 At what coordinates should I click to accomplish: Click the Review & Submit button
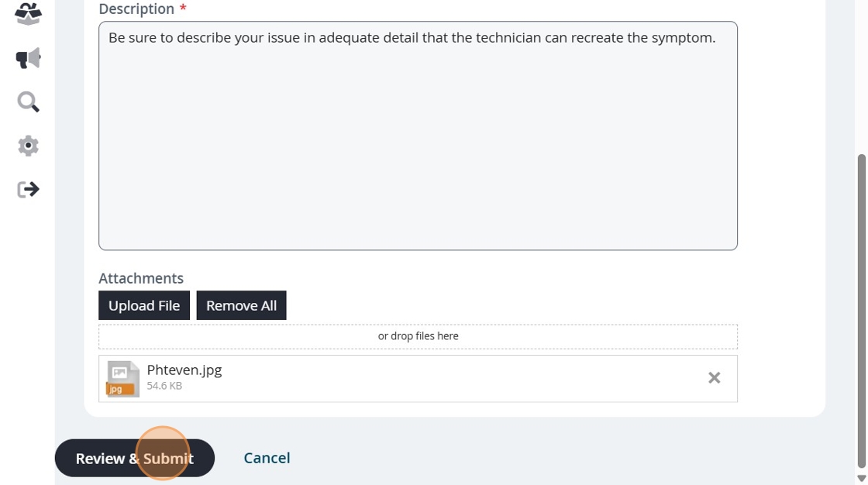click(x=134, y=458)
